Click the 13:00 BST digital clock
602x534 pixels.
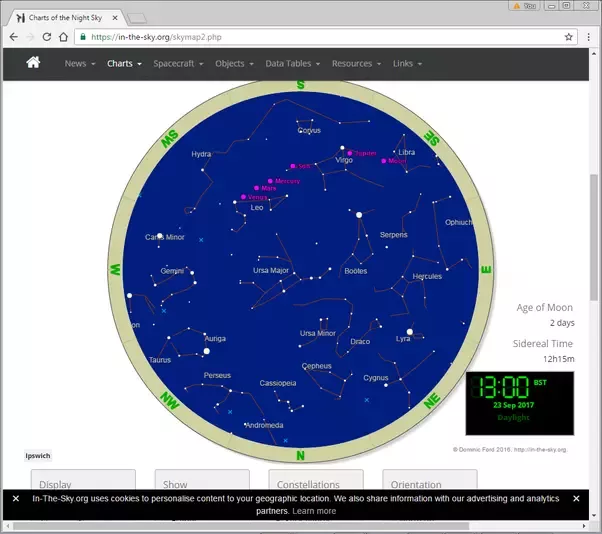[519, 403]
